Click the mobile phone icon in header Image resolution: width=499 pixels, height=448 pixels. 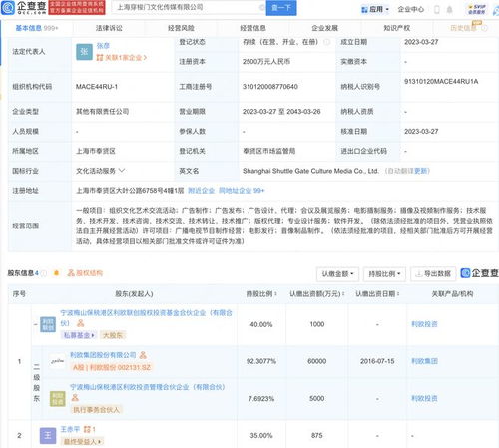(x=437, y=10)
